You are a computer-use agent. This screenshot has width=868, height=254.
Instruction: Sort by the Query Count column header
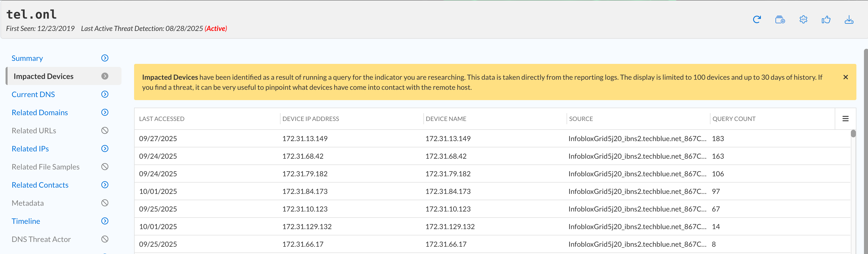click(x=734, y=119)
